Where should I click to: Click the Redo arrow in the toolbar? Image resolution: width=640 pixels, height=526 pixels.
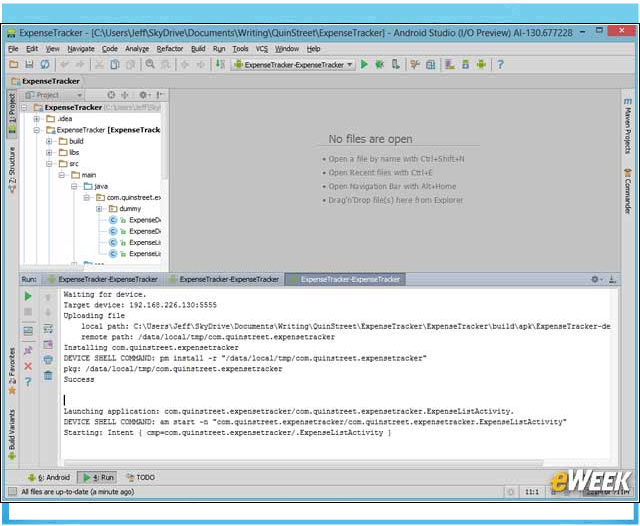pyautogui.click(x=80, y=64)
